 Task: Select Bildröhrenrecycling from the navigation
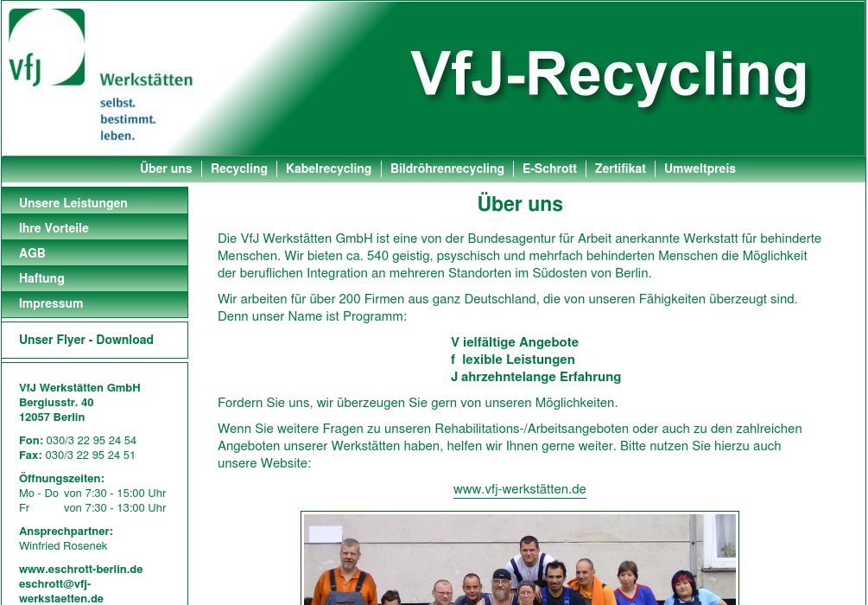[447, 169]
